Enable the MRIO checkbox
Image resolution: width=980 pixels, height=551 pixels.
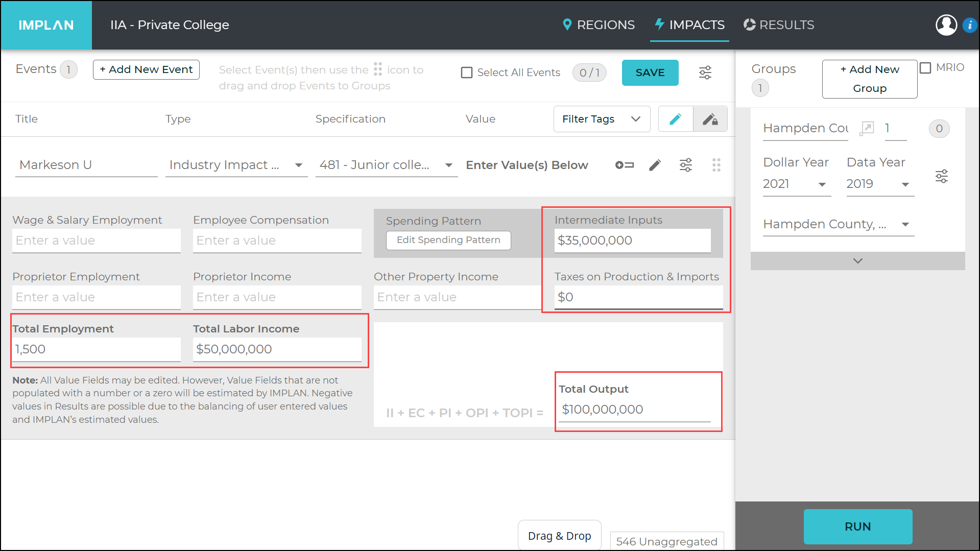[925, 67]
